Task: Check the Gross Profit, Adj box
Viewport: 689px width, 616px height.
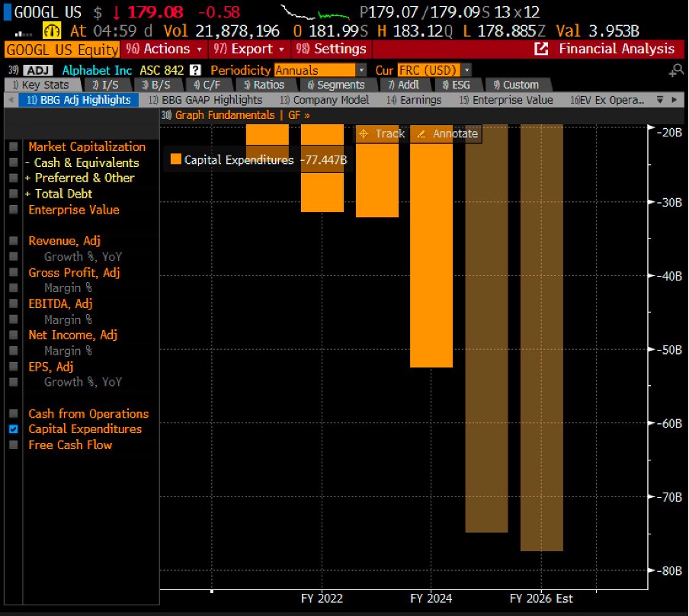Action: 14,272
